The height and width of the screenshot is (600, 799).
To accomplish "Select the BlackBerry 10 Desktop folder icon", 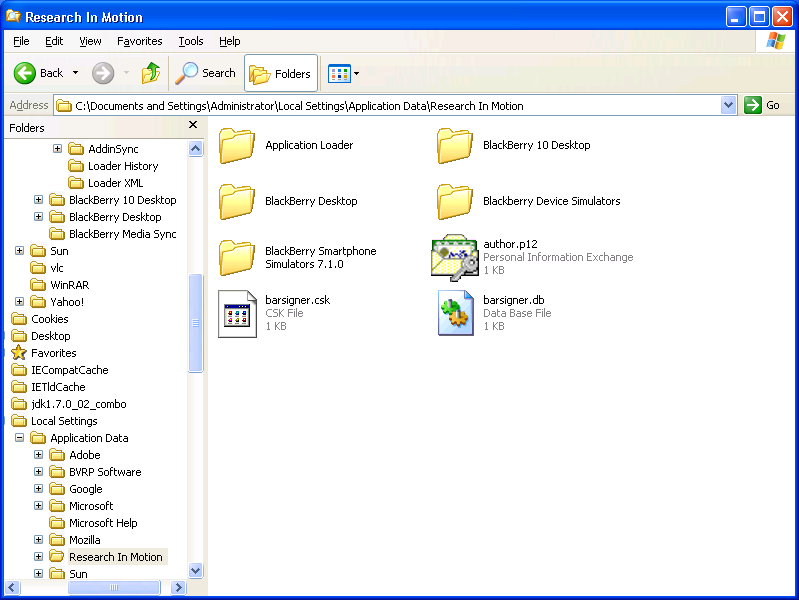I will click(x=455, y=146).
